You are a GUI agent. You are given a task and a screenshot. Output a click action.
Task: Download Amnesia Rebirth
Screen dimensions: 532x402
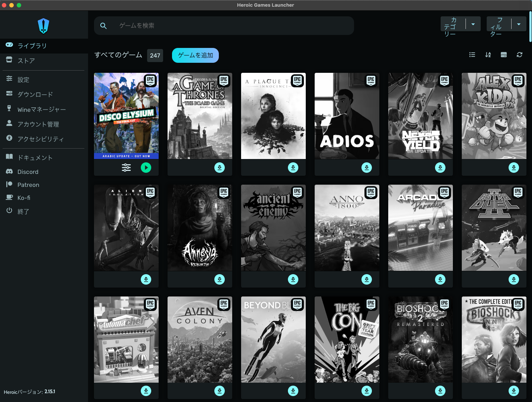point(220,279)
